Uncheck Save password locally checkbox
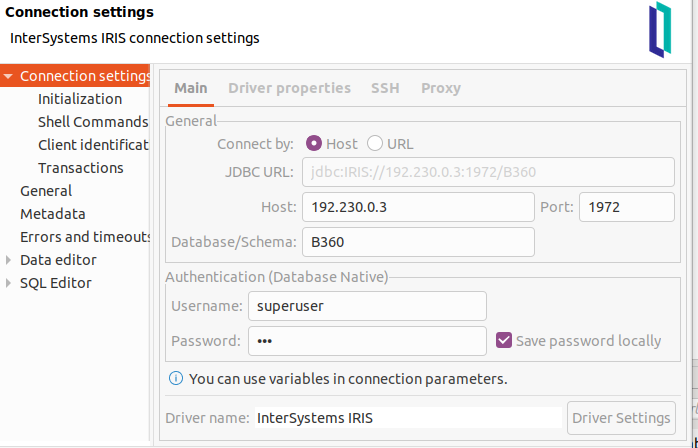This screenshot has height=448, width=698. click(x=504, y=341)
